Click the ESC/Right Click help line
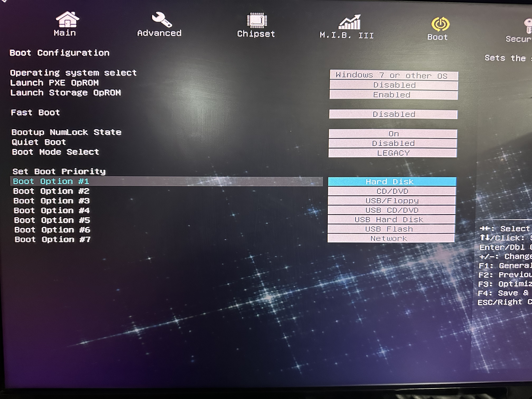Viewport: 532px width, 399px height. coord(505,302)
